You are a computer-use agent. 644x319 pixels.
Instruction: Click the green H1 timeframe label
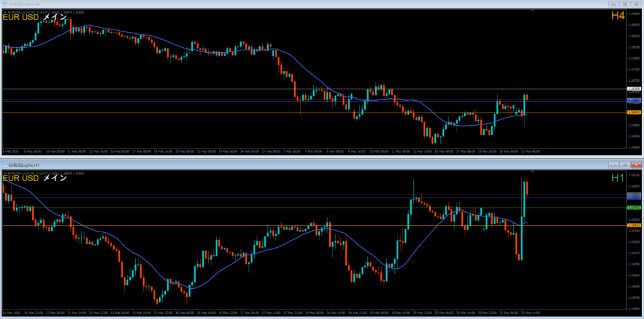[618, 178]
